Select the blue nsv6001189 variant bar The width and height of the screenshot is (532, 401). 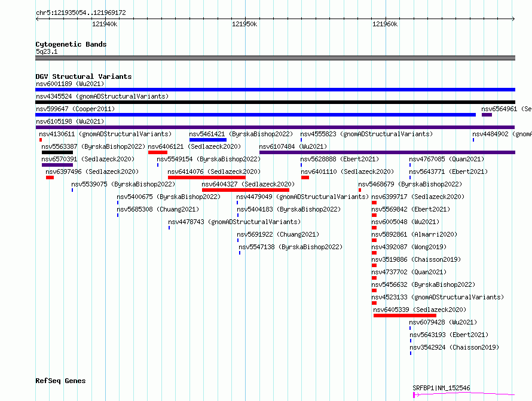click(275, 90)
